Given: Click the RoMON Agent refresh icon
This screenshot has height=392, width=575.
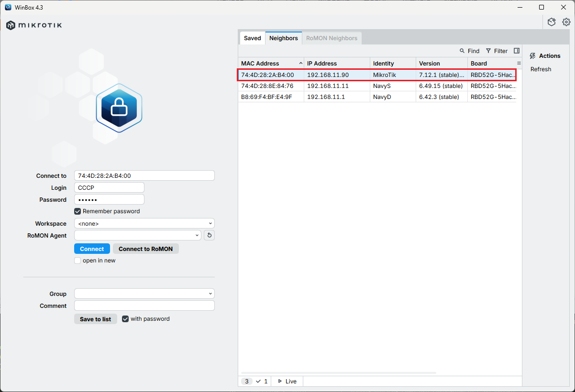Looking at the screenshot, I should [x=209, y=235].
